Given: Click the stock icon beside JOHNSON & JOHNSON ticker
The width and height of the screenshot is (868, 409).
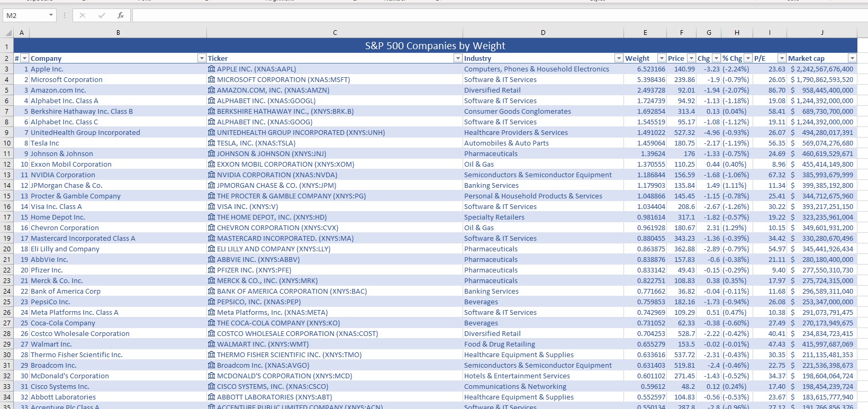Looking at the screenshot, I should point(212,153).
